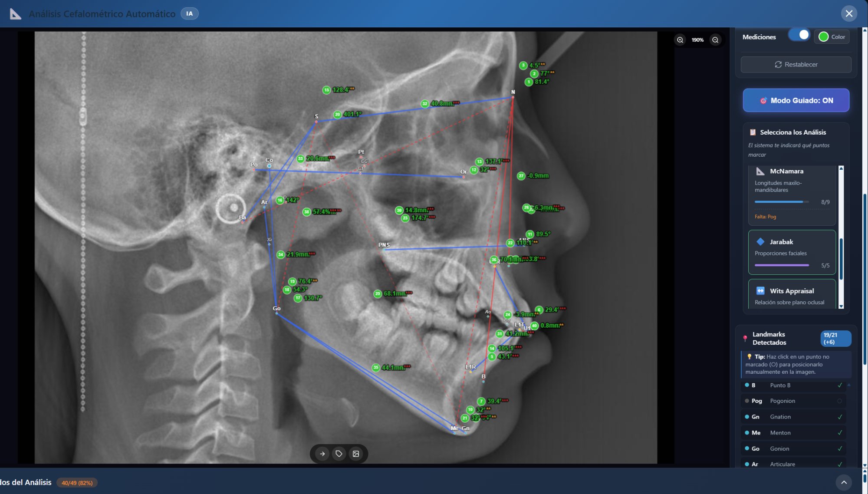Select the Gonion landmark row
Image resolution: width=868 pixels, height=494 pixels.
point(792,448)
